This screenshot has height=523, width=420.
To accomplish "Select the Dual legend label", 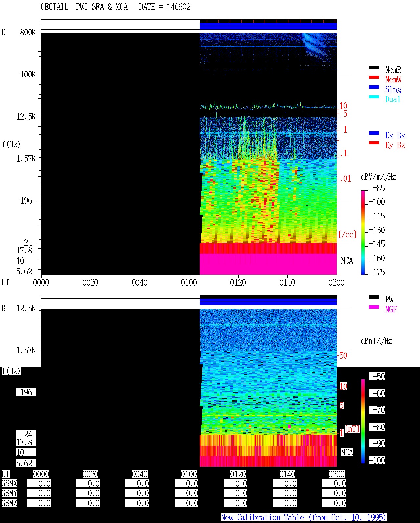I will coord(393,99).
